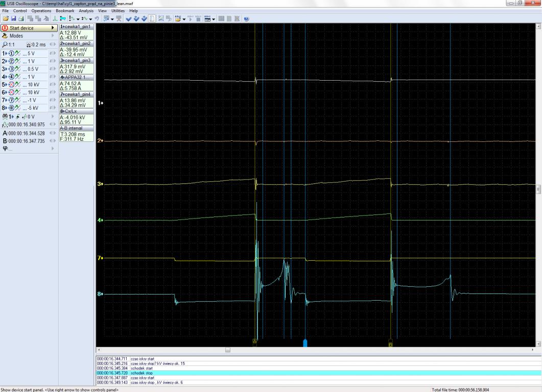Click the measurement panel toolbar icon
Screen dimensions: 542x392
pos(207,19)
